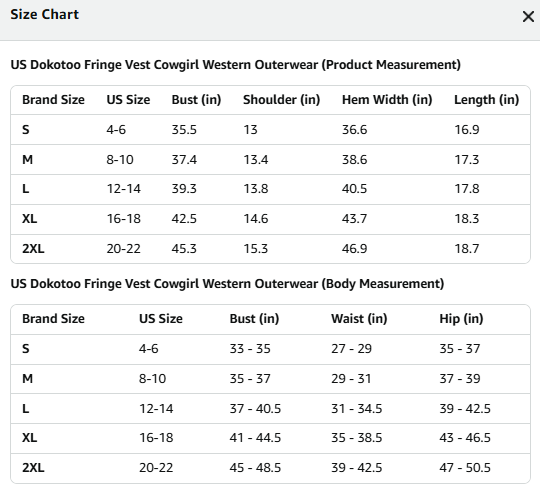Click the Hip (in) column header
The image size is (540, 493).
tap(461, 319)
